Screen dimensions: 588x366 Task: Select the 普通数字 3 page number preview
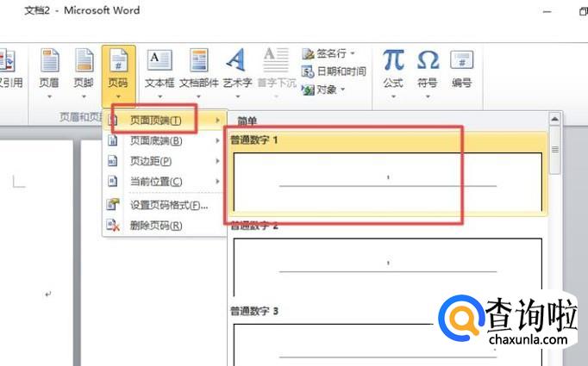coord(388,344)
